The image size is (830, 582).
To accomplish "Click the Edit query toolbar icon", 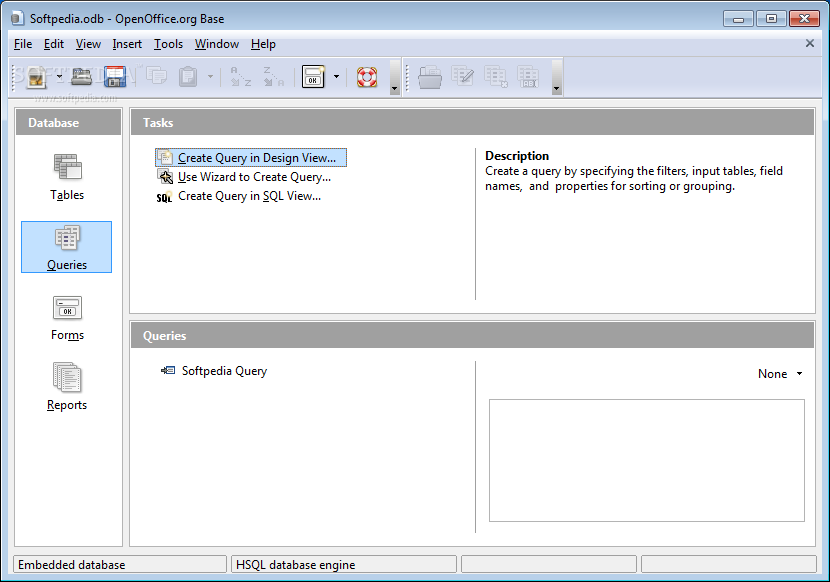I will [463, 77].
